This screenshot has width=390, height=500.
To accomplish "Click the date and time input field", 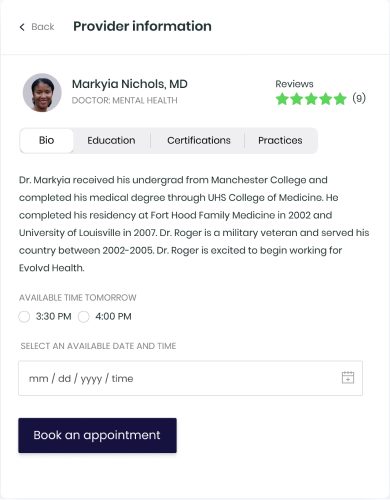I will [x=190, y=378].
